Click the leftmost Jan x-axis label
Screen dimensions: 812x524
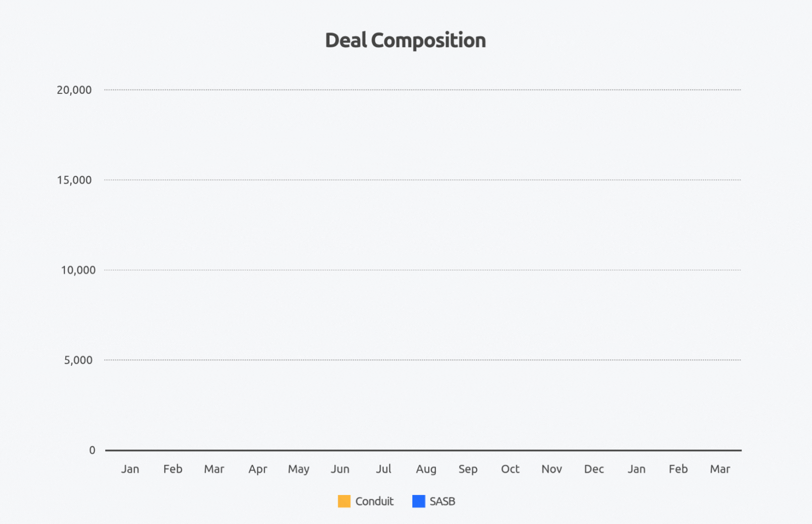click(130, 469)
